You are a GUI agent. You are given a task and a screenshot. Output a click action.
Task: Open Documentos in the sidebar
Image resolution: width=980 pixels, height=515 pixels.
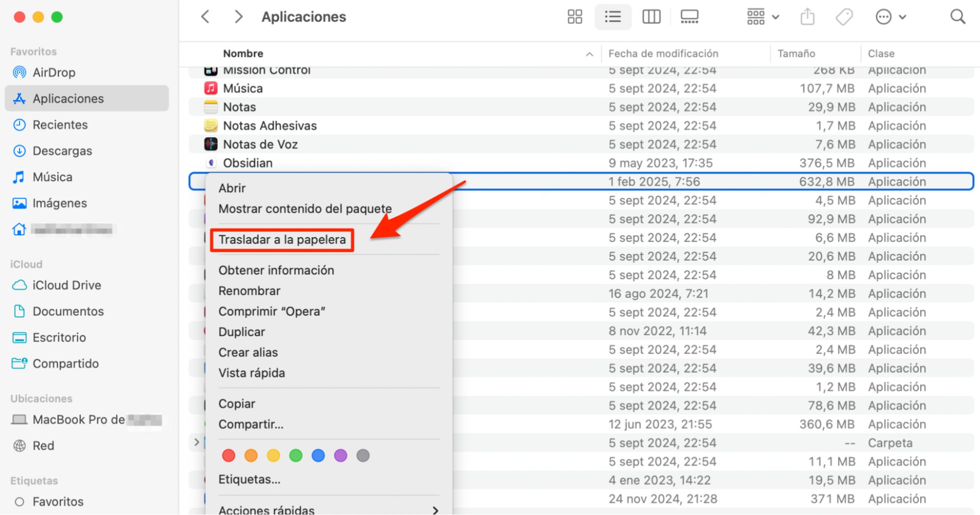68,312
